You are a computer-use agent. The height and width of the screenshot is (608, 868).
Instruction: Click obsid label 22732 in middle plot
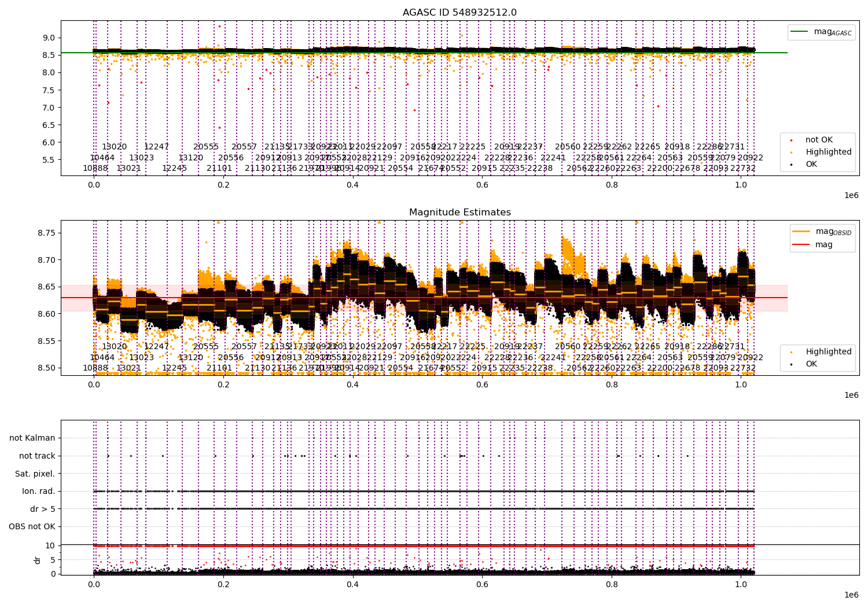click(x=743, y=368)
